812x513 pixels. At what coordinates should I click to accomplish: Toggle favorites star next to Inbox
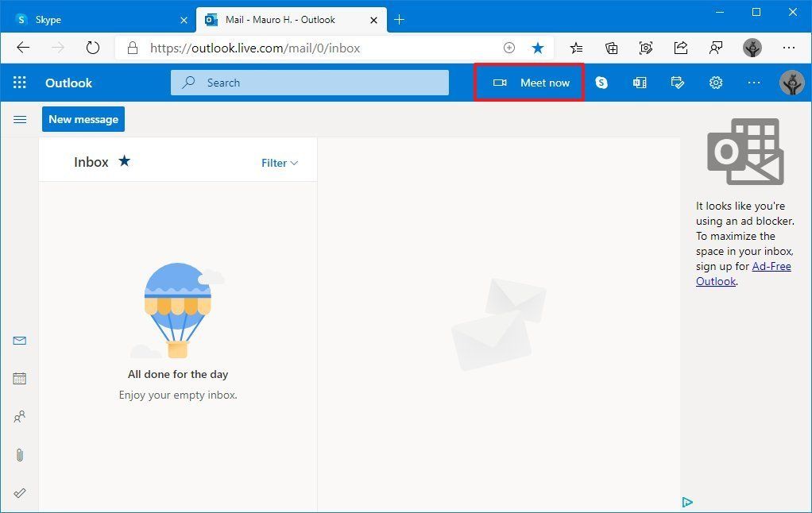tap(124, 160)
